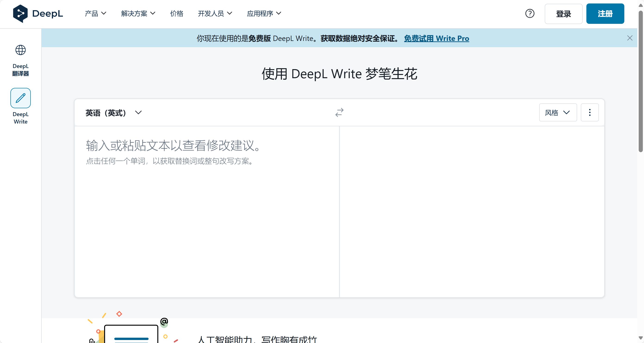Click the swap languages arrows icon
This screenshot has width=644, height=343.
coord(339,112)
